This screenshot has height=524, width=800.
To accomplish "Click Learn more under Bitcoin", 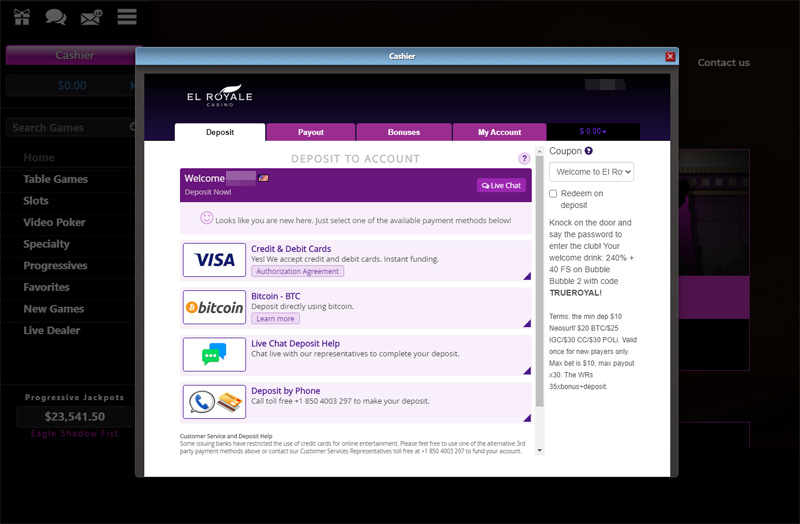I will click(x=276, y=319).
